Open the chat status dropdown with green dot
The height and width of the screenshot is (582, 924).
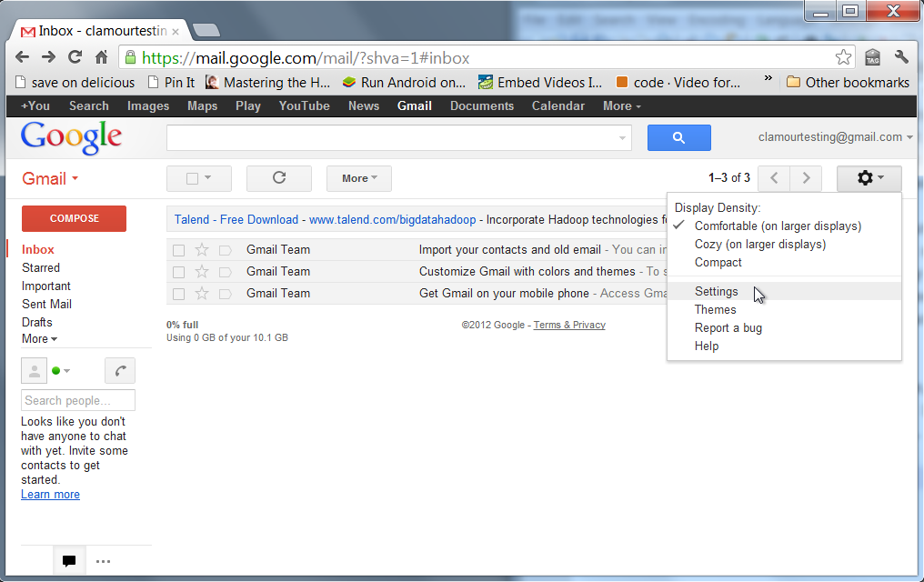coord(61,370)
